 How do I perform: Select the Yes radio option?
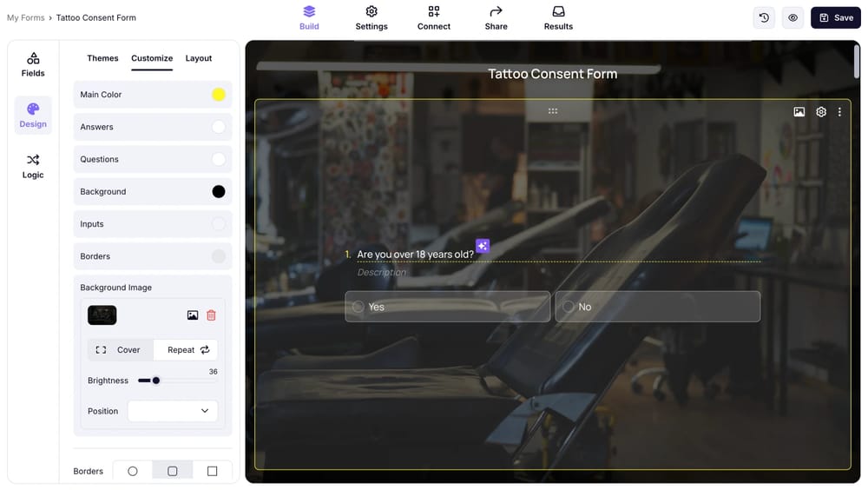(x=358, y=307)
